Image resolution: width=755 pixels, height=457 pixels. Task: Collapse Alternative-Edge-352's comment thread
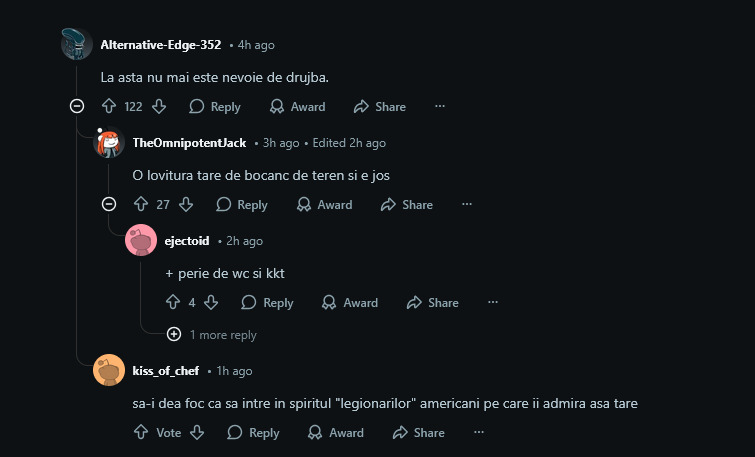point(77,106)
